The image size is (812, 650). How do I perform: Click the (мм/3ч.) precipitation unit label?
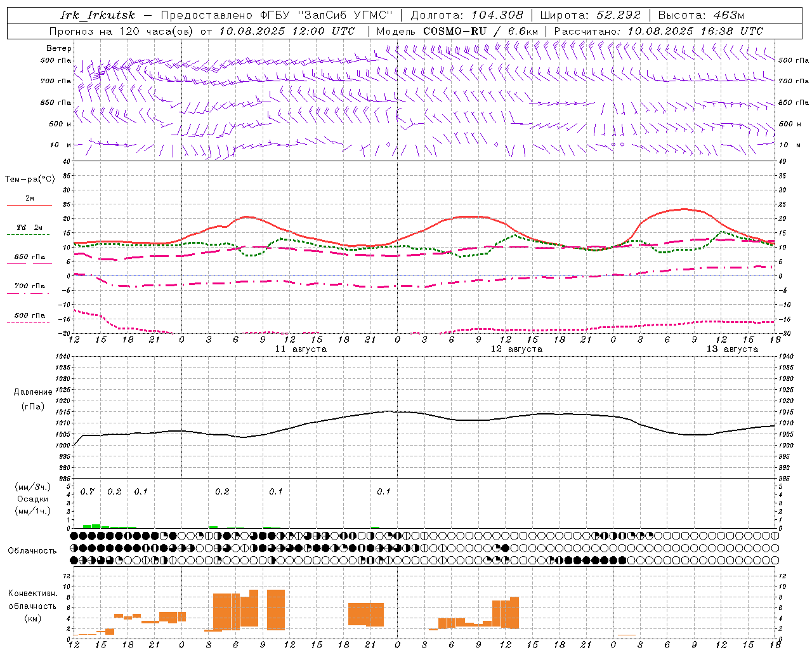click(x=33, y=487)
